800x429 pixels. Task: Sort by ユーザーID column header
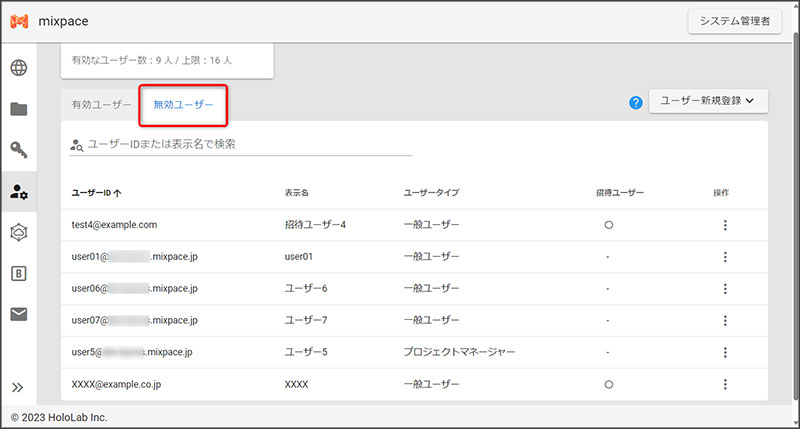coord(96,192)
